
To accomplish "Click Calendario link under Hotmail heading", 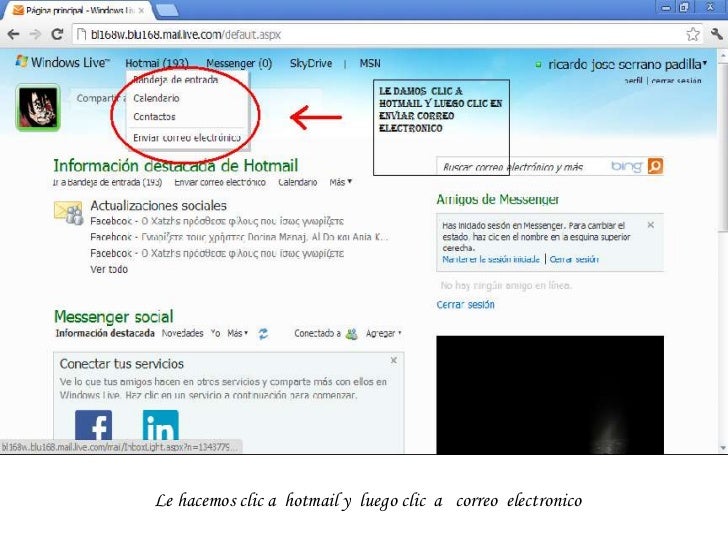I will click(x=298, y=182).
